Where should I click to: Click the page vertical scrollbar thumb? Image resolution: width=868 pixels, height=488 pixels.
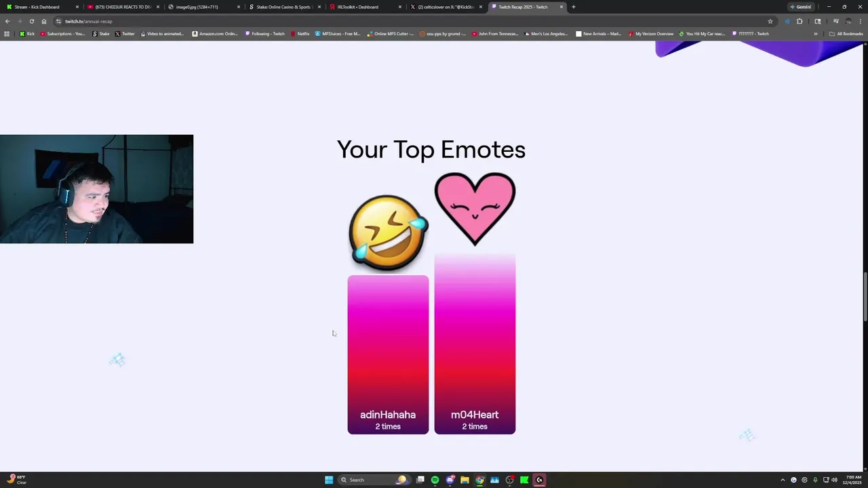tap(865, 297)
